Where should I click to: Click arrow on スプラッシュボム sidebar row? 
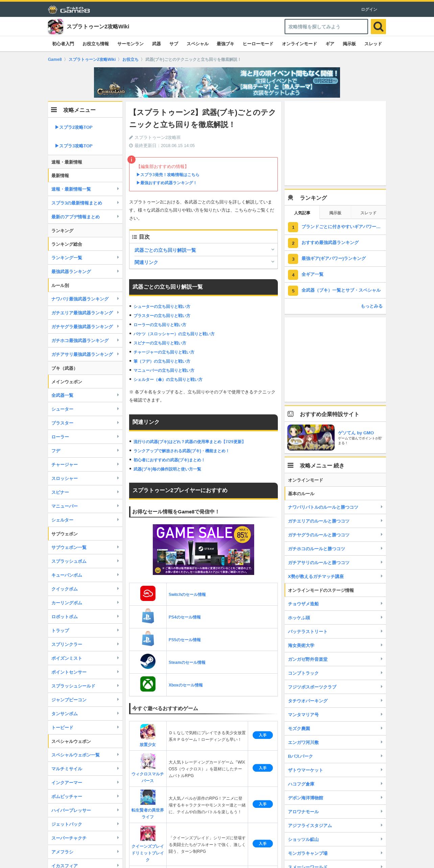[118, 561]
